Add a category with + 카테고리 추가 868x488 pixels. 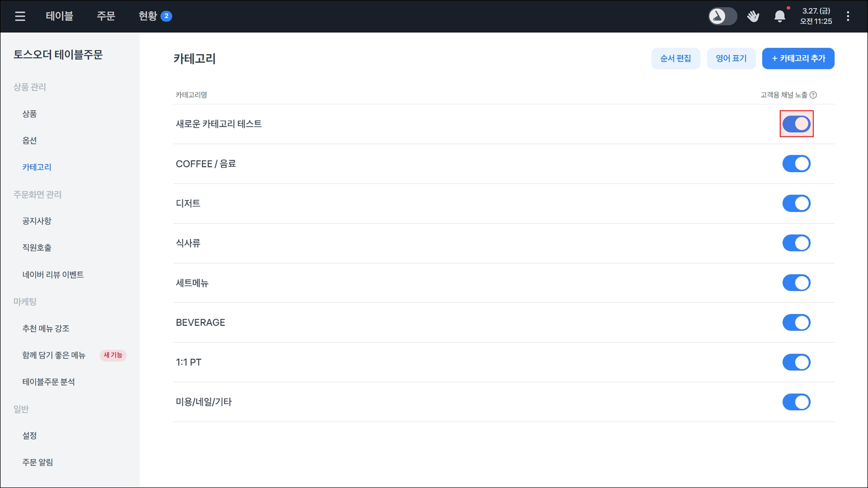point(798,58)
